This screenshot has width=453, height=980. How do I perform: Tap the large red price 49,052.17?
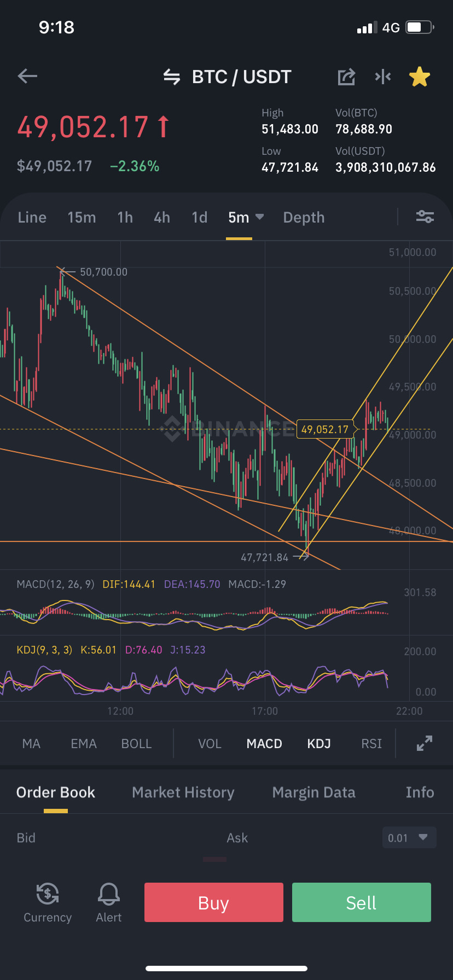click(83, 127)
